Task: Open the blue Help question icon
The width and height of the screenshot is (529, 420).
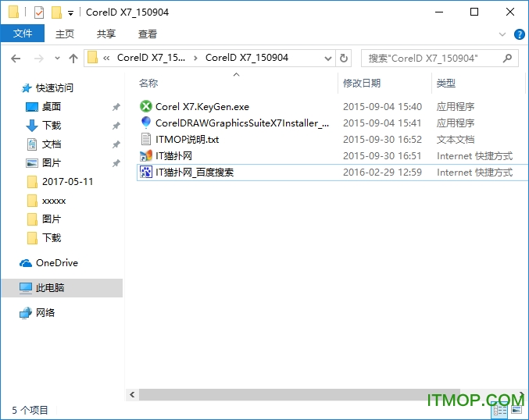Action: click(x=519, y=34)
